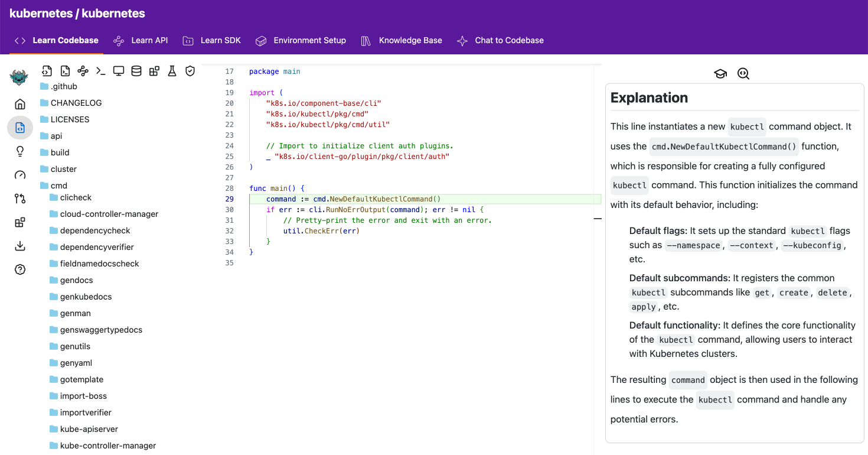Open the dependencycheck folder
Screen dimensions: 868x455
[90, 230]
